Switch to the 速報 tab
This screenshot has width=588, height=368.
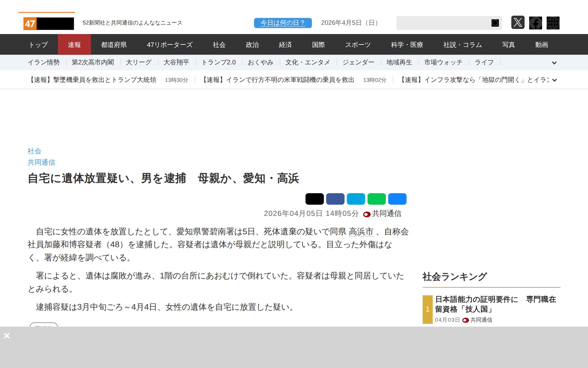pyautogui.click(x=74, y=44)
